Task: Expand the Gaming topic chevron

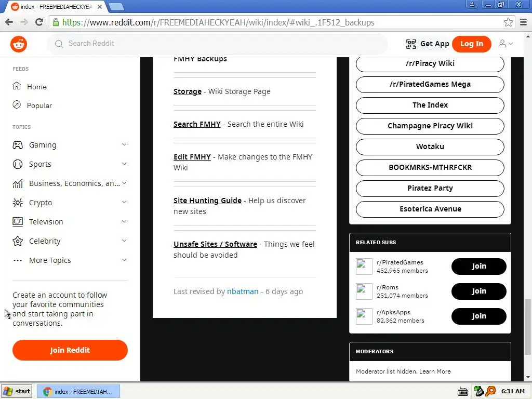Action: pyautogui.click(x=124, y=144)
